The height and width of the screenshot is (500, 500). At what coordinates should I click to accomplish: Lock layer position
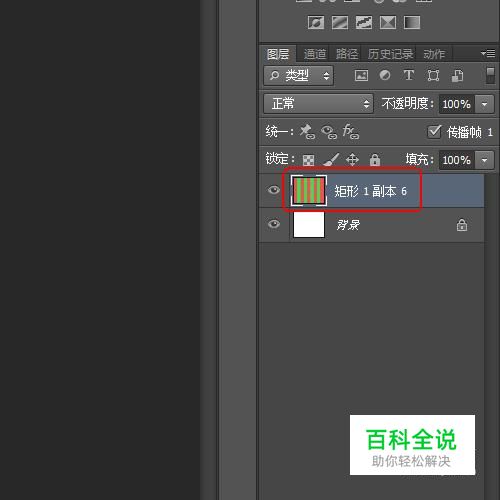(x=352, y=160)
